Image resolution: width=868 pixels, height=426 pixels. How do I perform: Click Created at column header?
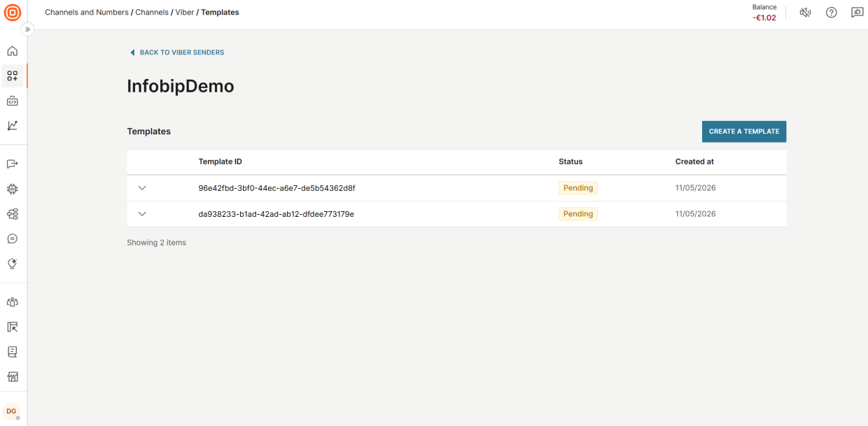coord(694,162)
